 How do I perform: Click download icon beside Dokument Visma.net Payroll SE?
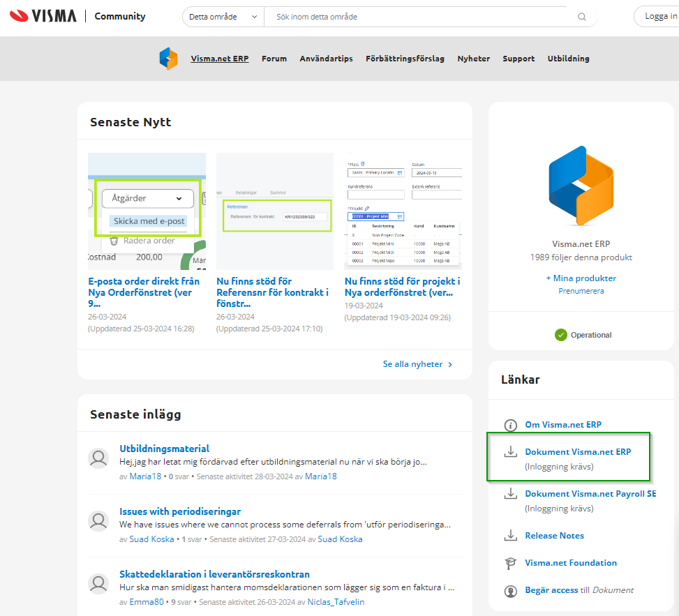point(511,494)
